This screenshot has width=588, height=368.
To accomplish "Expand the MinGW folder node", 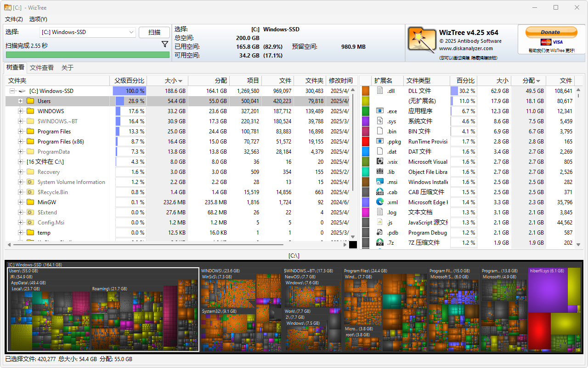I will [20, 202].
